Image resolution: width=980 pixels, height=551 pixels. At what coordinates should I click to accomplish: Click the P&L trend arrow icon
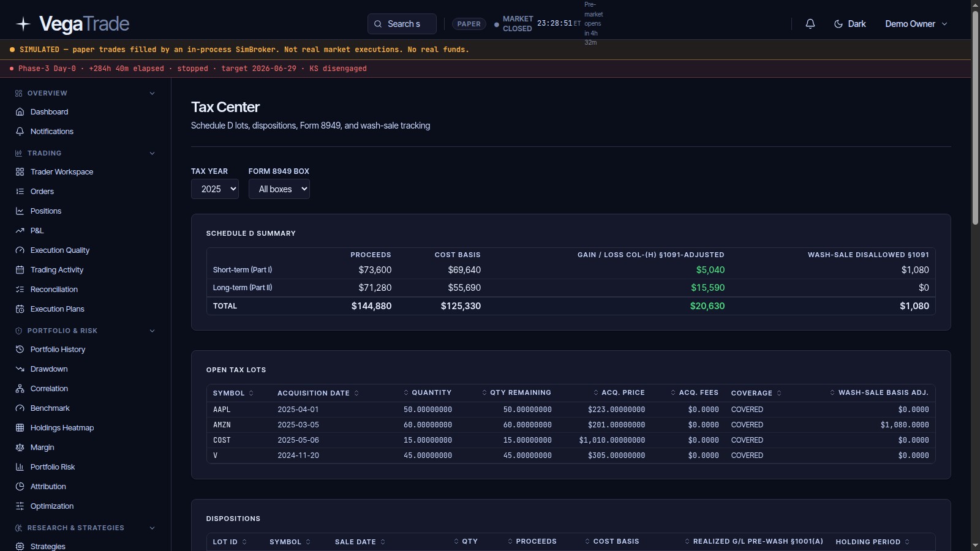20,231
